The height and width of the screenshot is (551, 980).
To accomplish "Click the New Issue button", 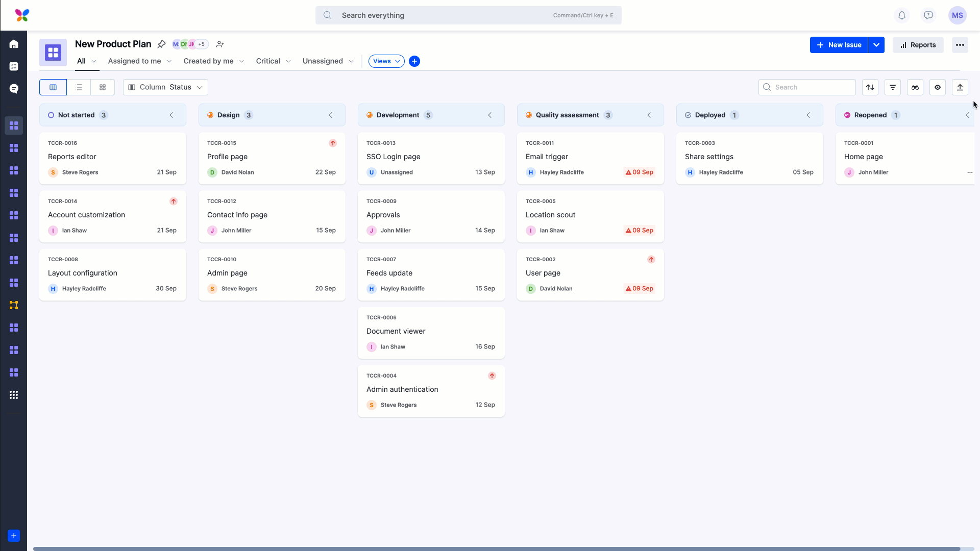I will coord(839,45).
